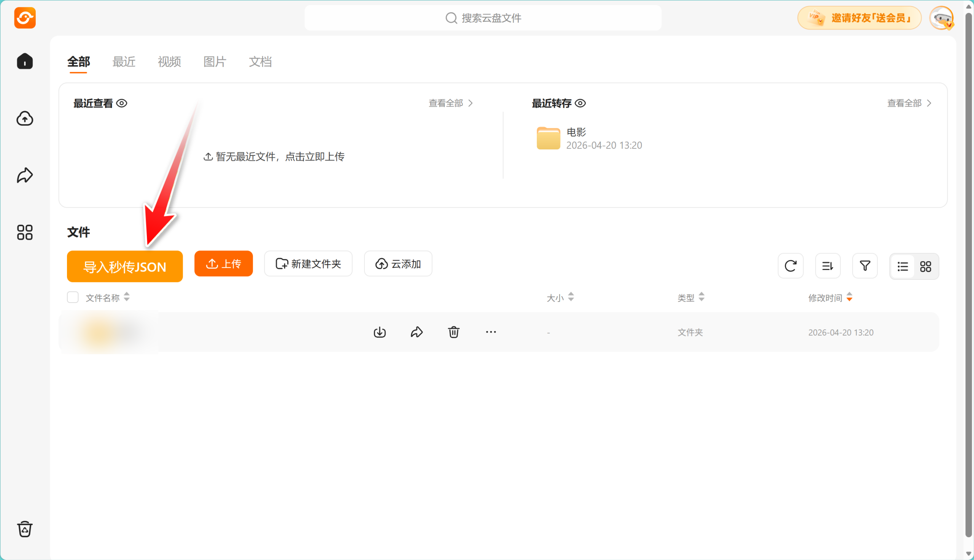The width and height of the screenshot is (974, 560).
Task: Delete the folder using trash icon
Action: pyautogui.click(x=454, y=332)
